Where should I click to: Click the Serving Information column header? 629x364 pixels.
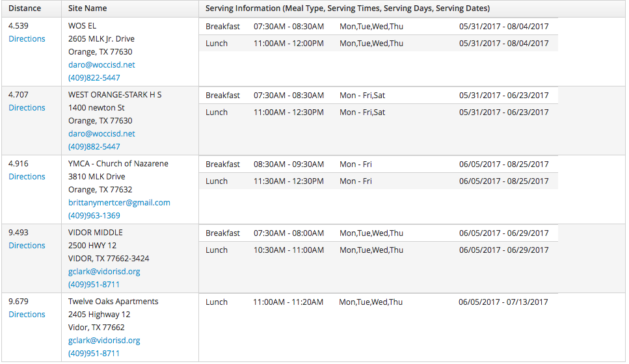(347, 8)
